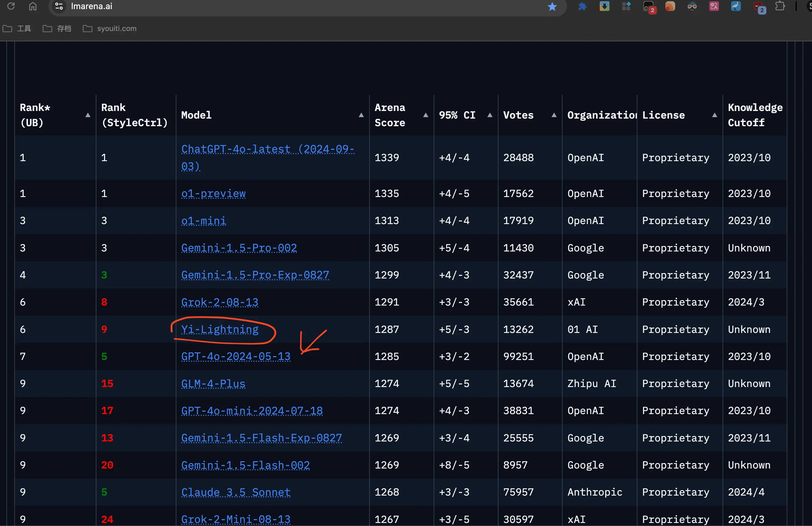Sort by Votes column arrow
Screen dimensions: 812x526
coord(554,115)
